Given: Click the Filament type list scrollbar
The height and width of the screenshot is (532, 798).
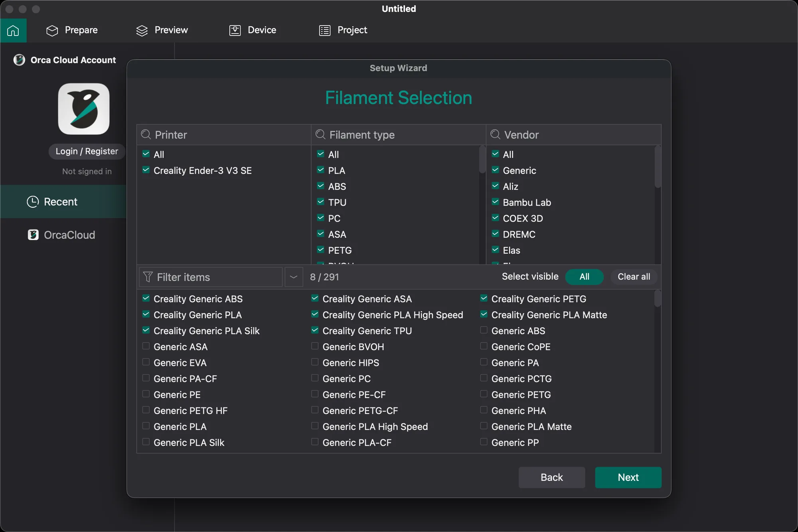Looking at the screenshot, I should pyautogui.click(x=482, y=160).
